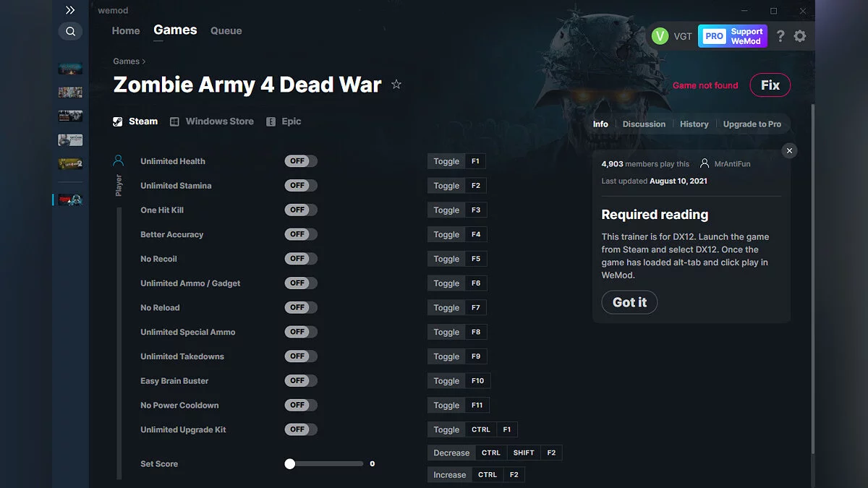Dismiss the Required reading with Got it

(629, 302)
